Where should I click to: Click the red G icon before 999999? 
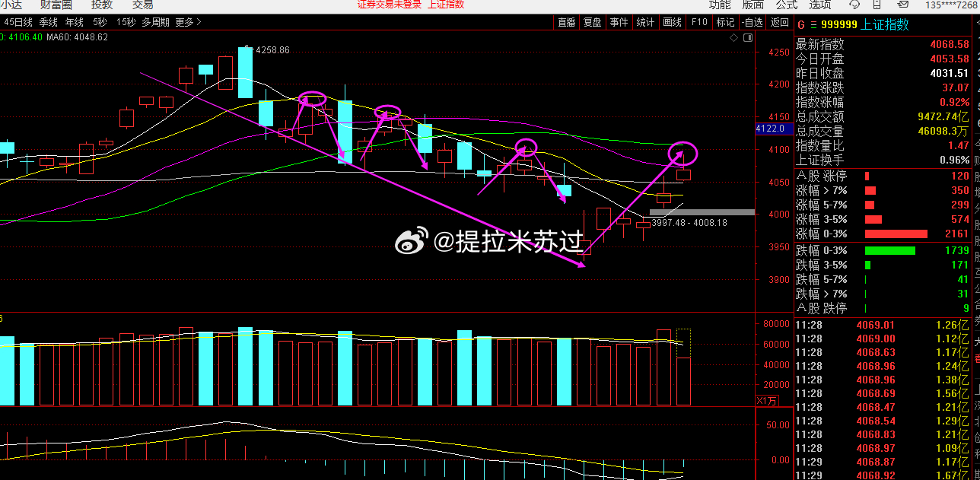coord(800,25)
